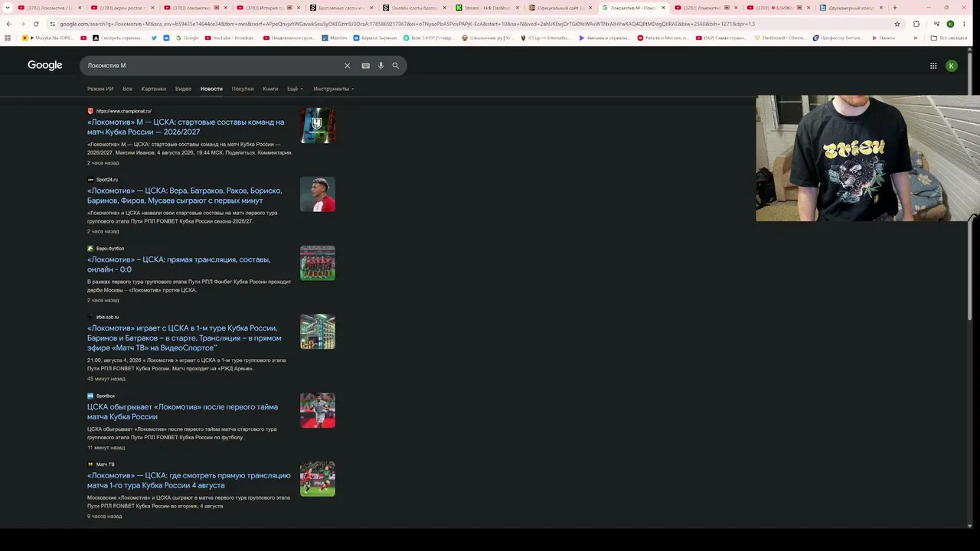Submit search with the magnifier icon
The width and height of the screenshot is (980, 551).
point(396,66)
